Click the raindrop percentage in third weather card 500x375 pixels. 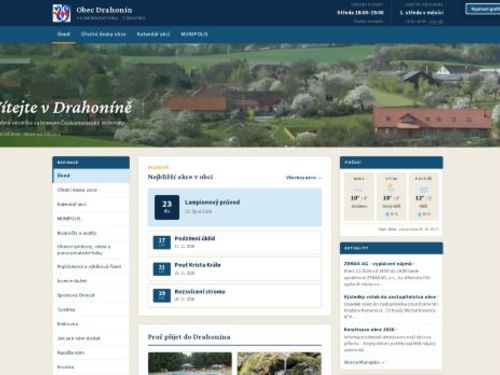[424, 214]
